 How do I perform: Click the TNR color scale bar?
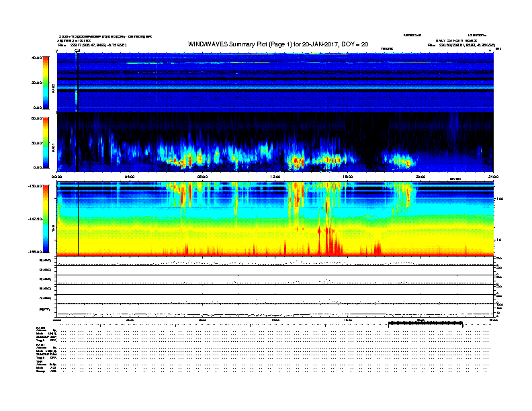click(x=46, y=219)
